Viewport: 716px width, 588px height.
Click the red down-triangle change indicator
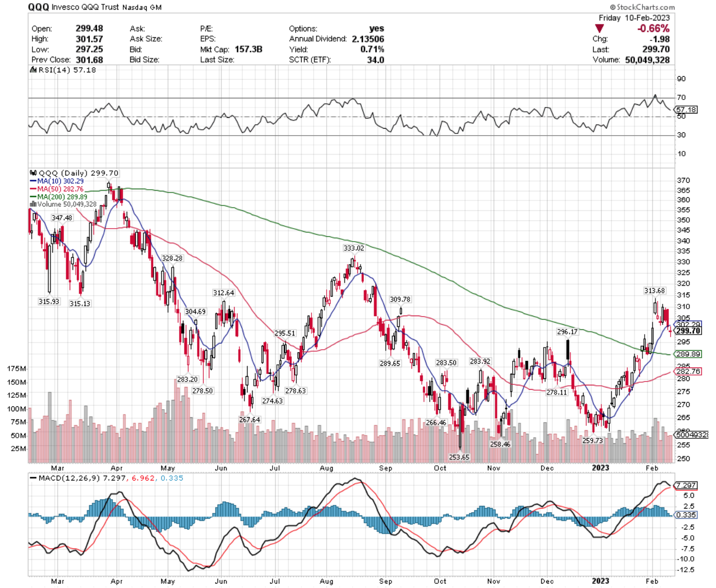[x=599, y=28]
